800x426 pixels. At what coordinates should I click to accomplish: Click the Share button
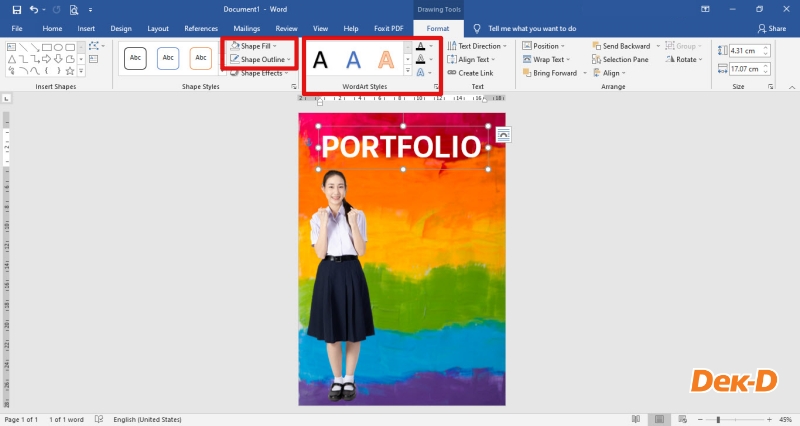click(771, 29)
